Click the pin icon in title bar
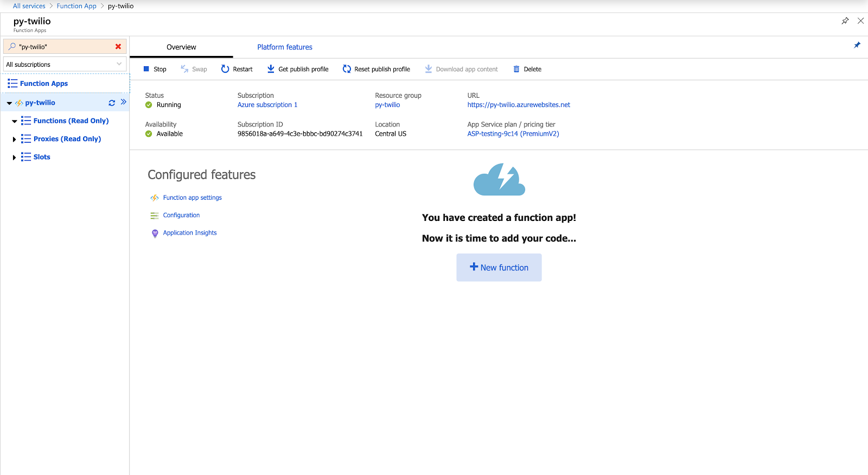Image resolution: width=868 pixels, height=475 pixels. point(845,21)
